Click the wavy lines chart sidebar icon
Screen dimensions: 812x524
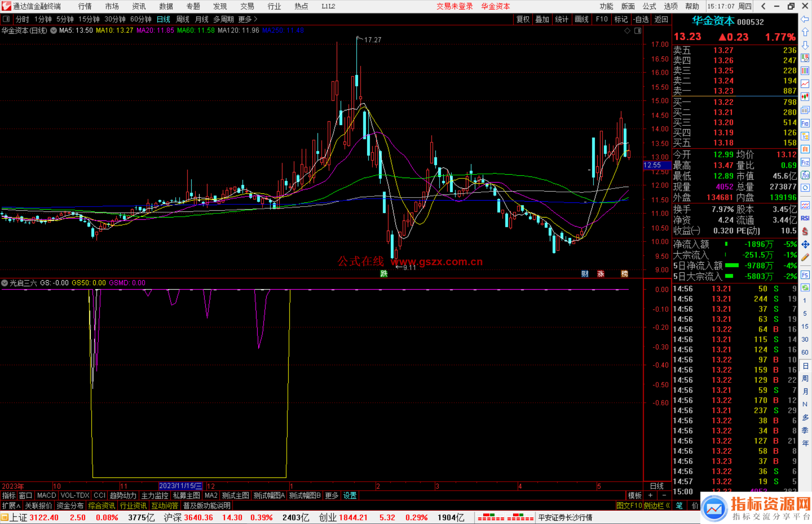[x=805, y=205]
